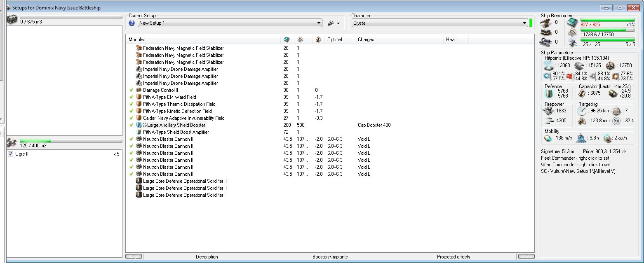Click the explosive resistance icon beside 77.6%
This screenshot has height=263, width=644.
615,76
